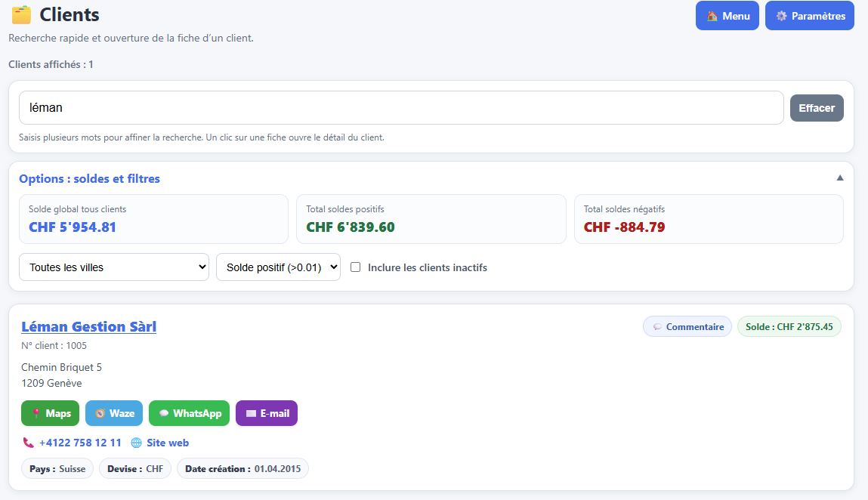Click the pink phone icon
Image resolution: width=868 pixels, height=500 pixels.
click(28, 443)
